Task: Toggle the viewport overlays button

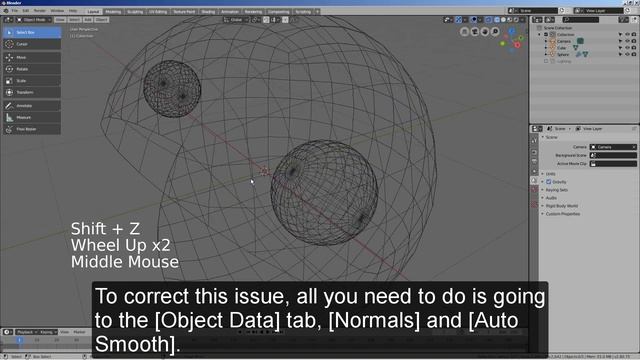Action: pyautogui.click(x=473, y=20)
